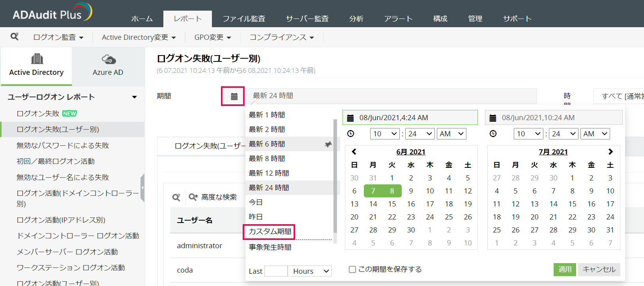Expand the ログオン監査 dropdown menu
The height and width of the screenshot is (286, 644).
[x=58, y=37]
